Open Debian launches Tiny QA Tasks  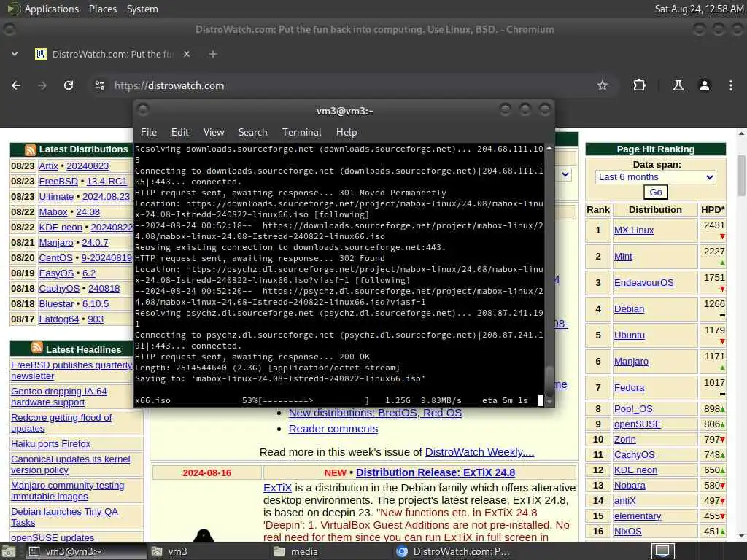(x=64, y=517)
